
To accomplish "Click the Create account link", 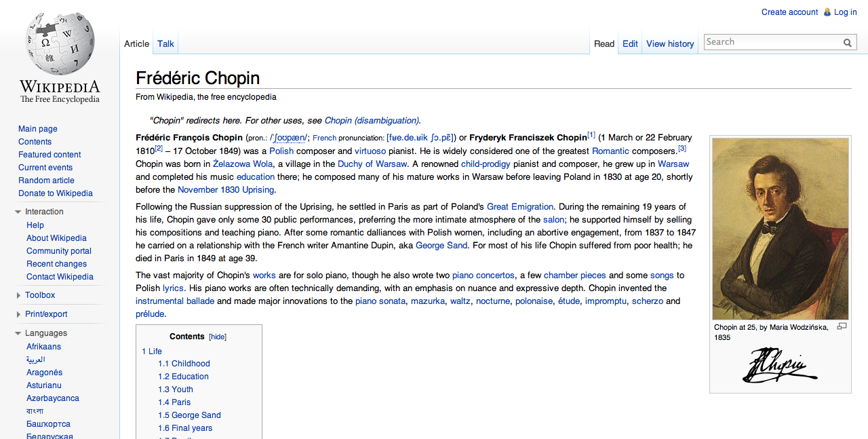I will pyautogui.click(x=789, y=12).
